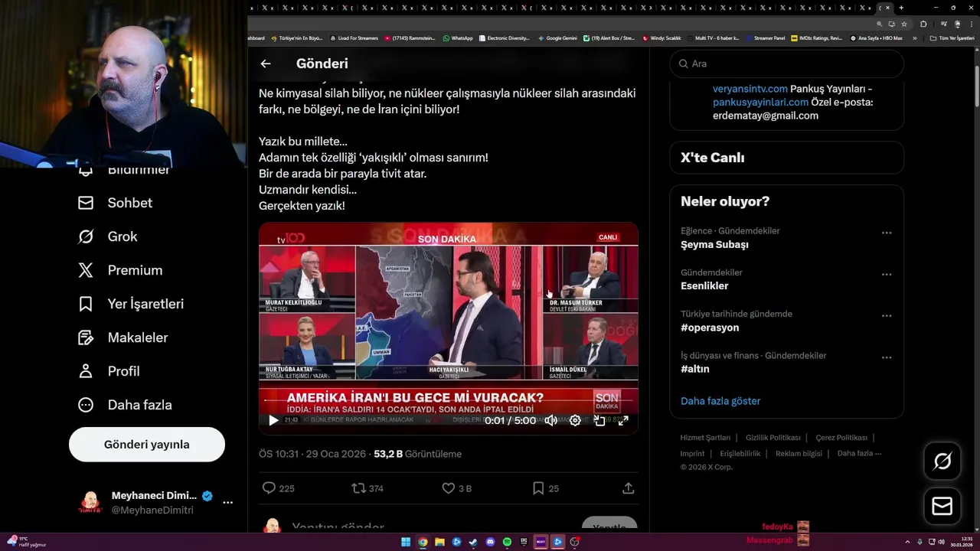This screenshot has height=551, width=980.
Task: Bookmark this page with star icon
Action: coord(904,24)
